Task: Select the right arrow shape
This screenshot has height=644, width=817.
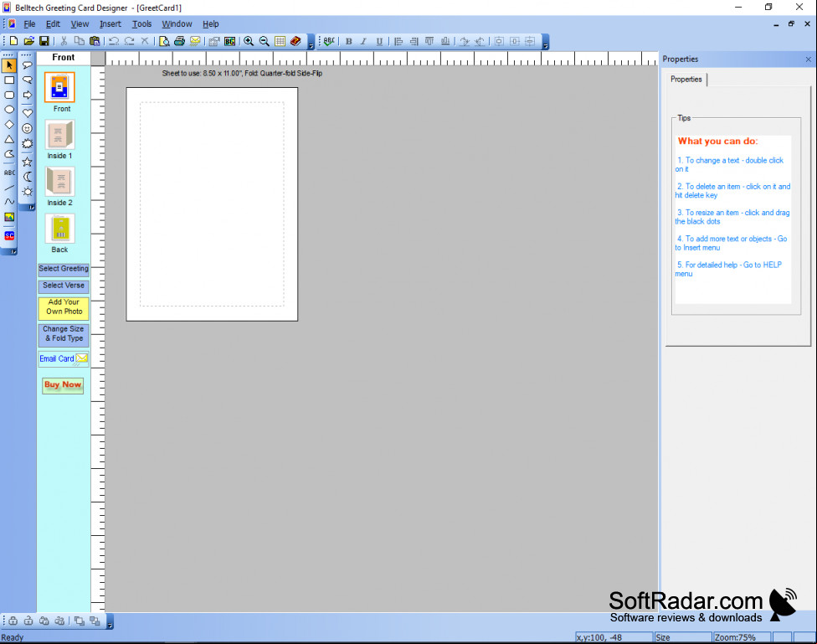Action: click(27, 95)
